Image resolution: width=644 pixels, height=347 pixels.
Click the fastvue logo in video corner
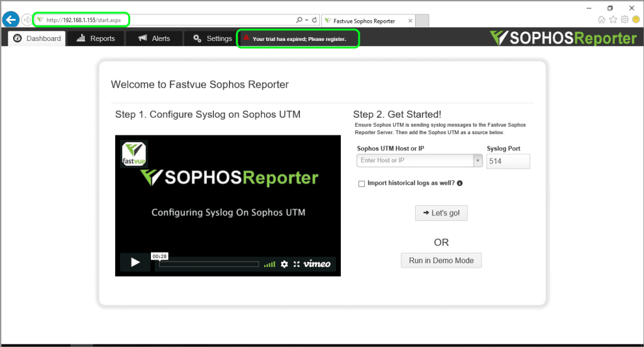[x=134, y=154]
